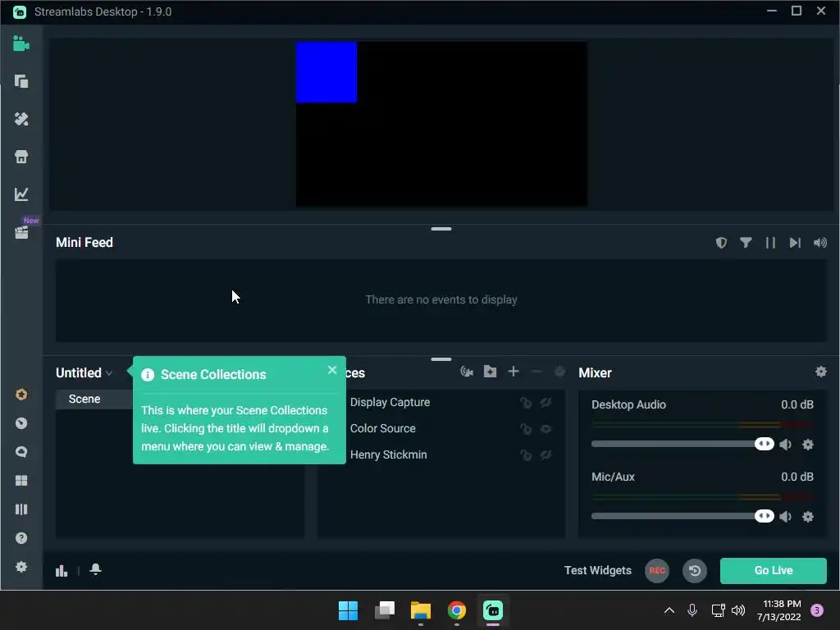Open notifications bell icon
Viewport: 840px width, 630px height.
click(x=95, y=569)
